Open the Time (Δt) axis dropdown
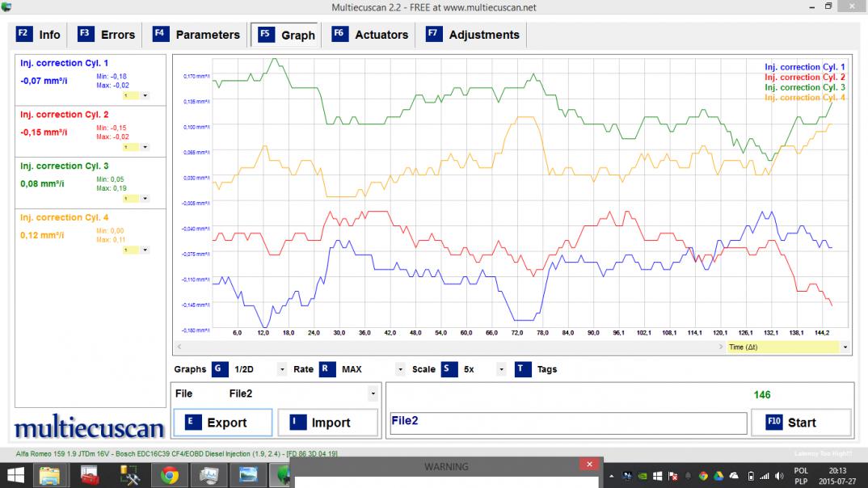The height and width of the screenshot is (488, 868). (x=845, y=347)
